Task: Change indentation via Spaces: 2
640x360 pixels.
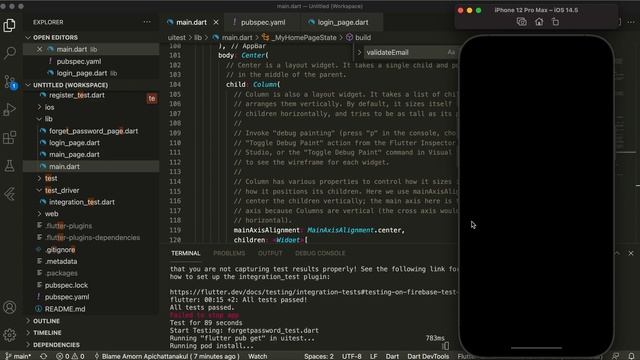Action: (319, 356)
